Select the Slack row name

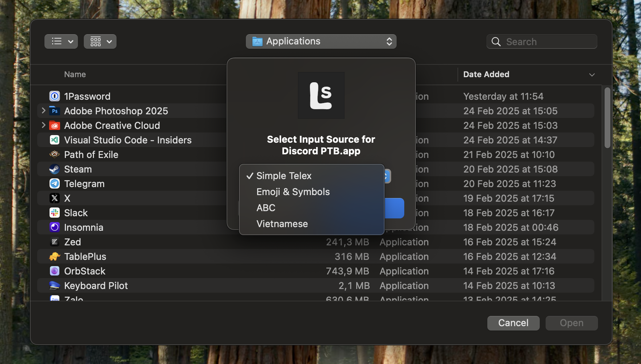click(76, 213)
